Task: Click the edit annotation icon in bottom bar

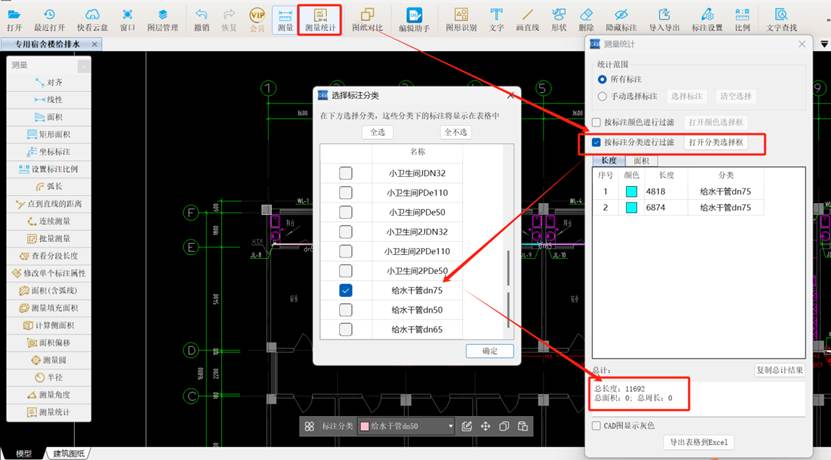Action: click(x=466, y=426)
